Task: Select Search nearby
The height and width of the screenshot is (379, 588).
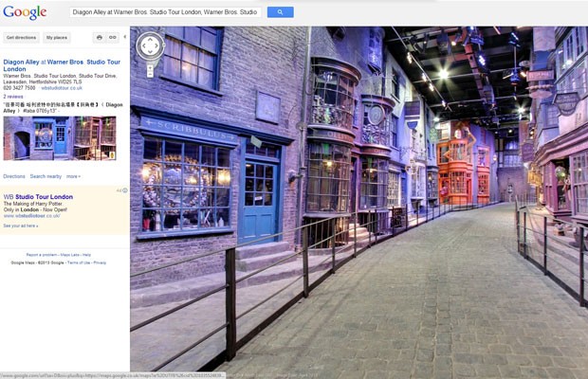Action: 46,176
